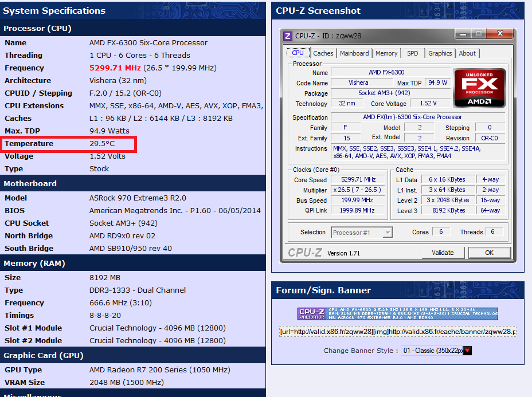
Task: Open the Mainboard tab
Action: (354, 53)
